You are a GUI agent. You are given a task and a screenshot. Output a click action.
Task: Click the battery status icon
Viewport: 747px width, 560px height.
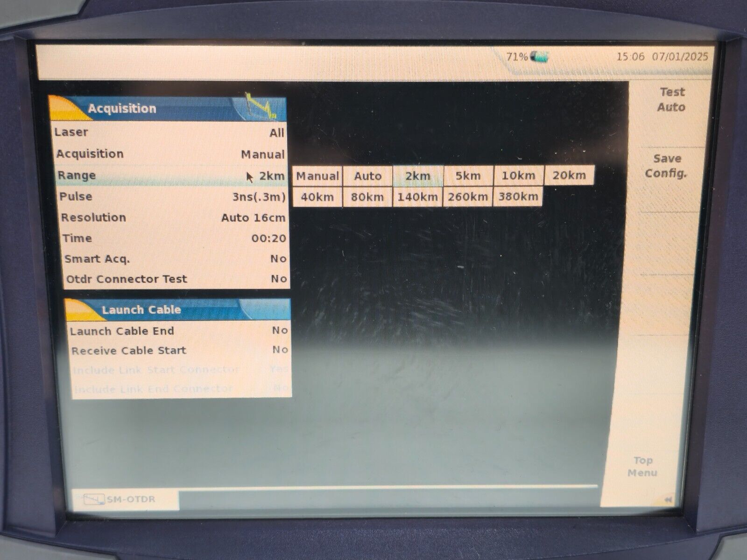pyautogui.click(x=540, y=57)
